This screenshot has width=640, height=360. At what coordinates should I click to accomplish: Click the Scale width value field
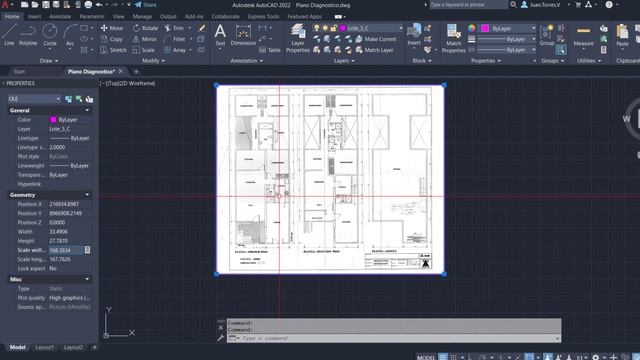(66, 250)
